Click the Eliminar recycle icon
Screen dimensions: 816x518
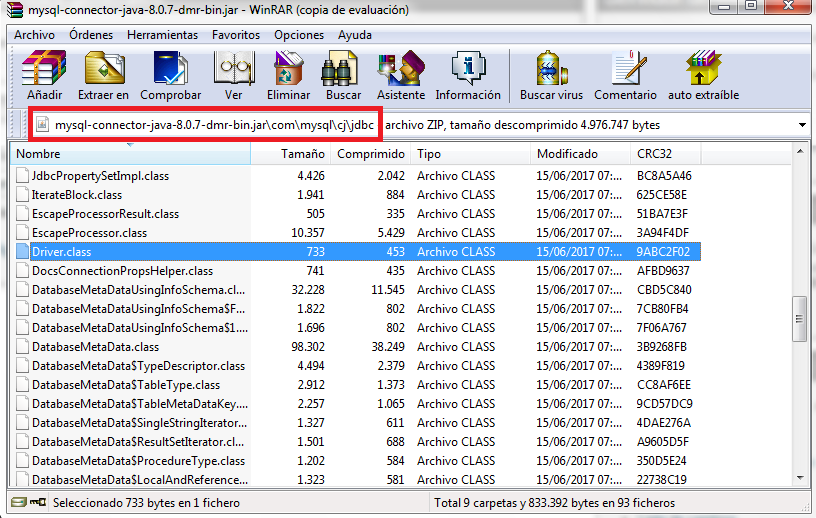coord(289,68)
